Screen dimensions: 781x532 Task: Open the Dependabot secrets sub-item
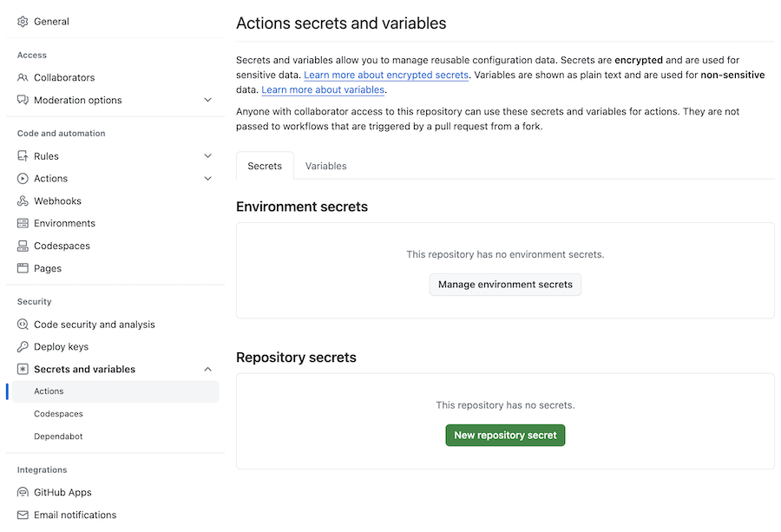pyautogui.click(x=58, y=437)
